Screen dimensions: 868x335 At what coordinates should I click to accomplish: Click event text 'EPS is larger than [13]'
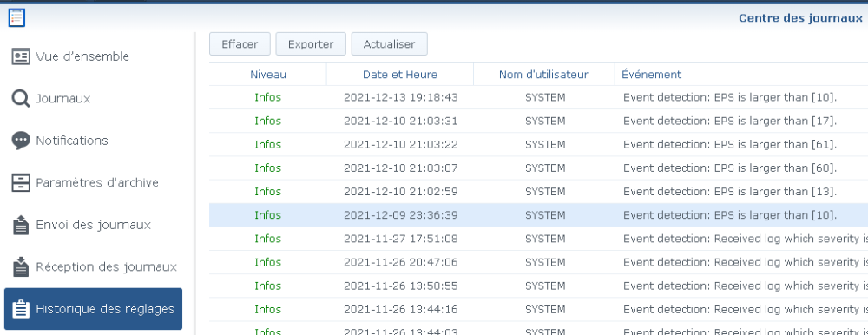coord(775,192)
